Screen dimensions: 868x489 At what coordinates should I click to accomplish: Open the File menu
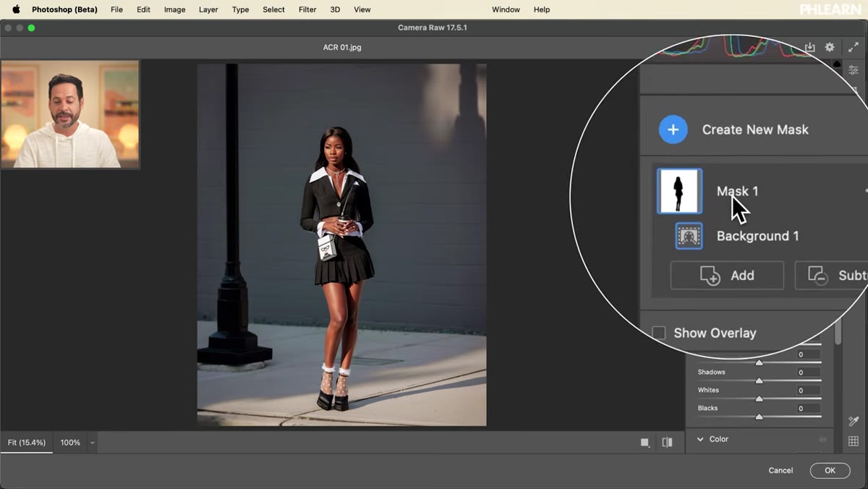click(x=116, y=9)
